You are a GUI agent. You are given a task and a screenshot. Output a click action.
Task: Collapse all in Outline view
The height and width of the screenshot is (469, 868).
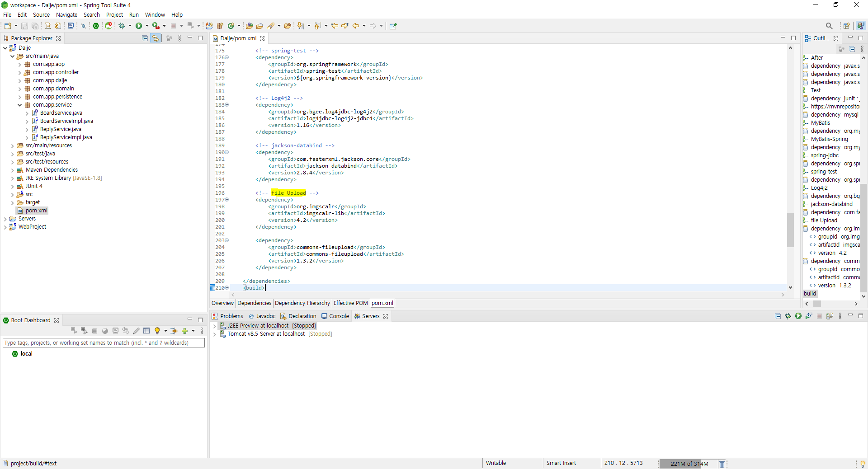click(x=852, y=49)
